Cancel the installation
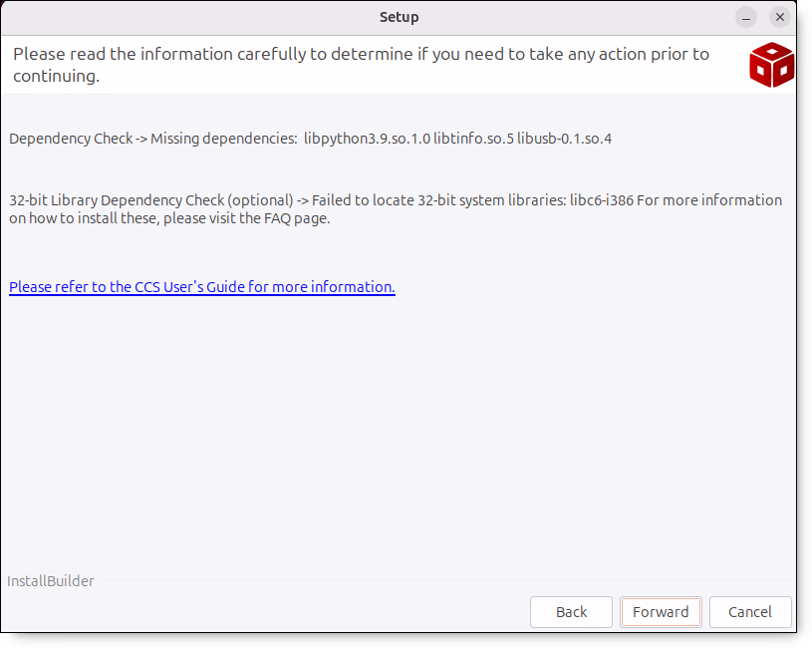This screenshot has height=648, width=812. (x=750, y=612)
